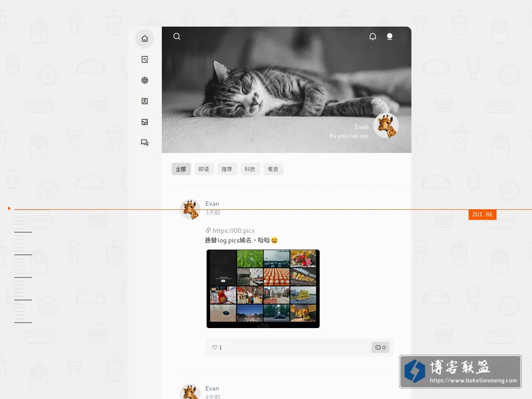Open the contact card icon in the sidebar
This screenshot has width=532, height=399.
click(145, 101)
